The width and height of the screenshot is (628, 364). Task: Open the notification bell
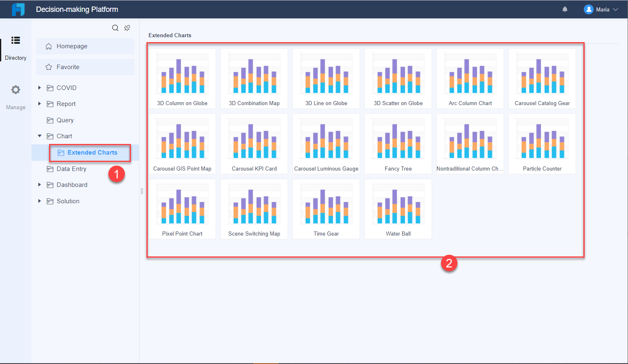coord(565,9)
